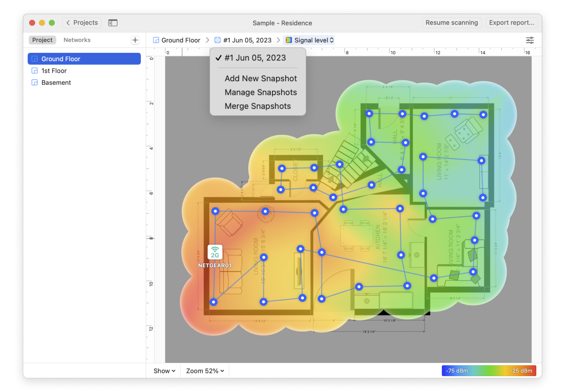Open the Show dropdown
Viewport: 565px width, 392px height.
[164, 371]
